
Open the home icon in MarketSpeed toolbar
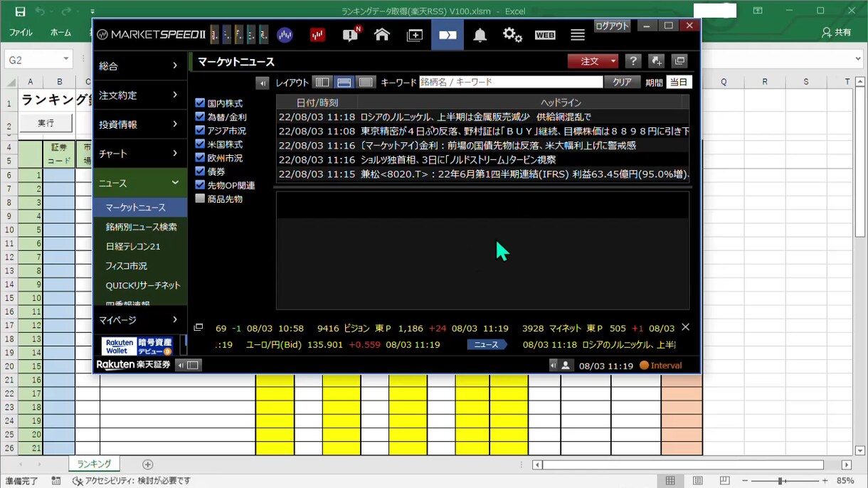382,35
